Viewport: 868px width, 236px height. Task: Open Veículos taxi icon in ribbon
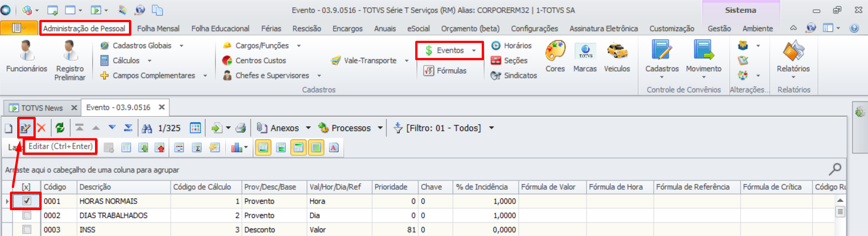[x=617, y=56]
